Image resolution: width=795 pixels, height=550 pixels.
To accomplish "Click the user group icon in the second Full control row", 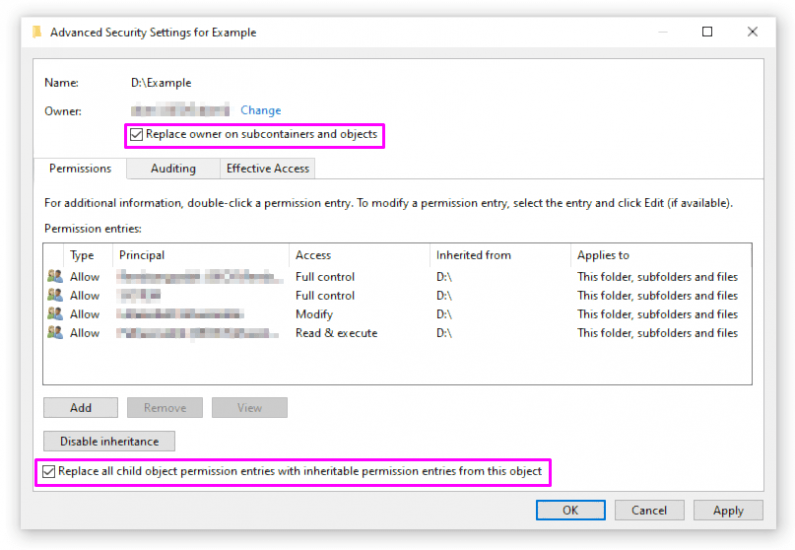I will [x=54, y=295].
